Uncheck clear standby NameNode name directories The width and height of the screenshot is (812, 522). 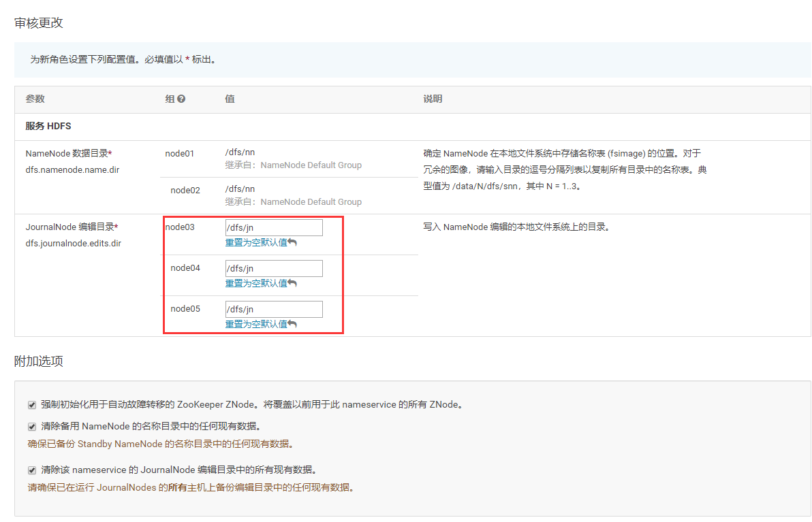coord(32,426)
